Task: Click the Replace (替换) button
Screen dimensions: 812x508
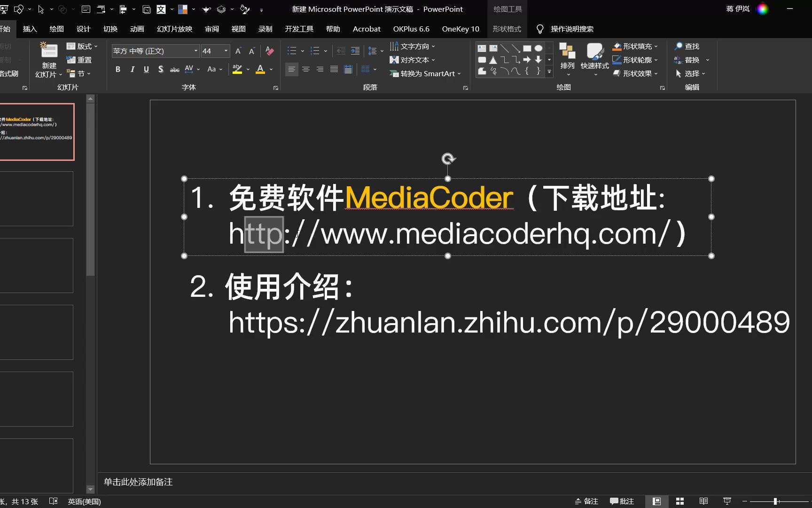Action: point(687,60)
